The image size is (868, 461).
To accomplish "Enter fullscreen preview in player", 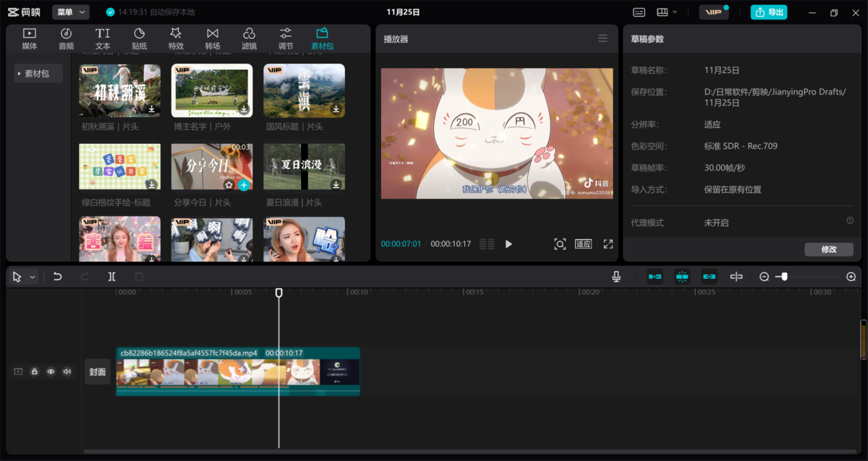I will coord(608,244).
